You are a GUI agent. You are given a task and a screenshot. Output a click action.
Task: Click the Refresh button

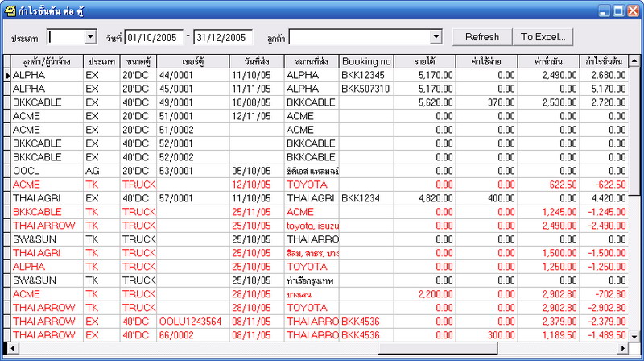pyautogui.click(x=482, y=37)
